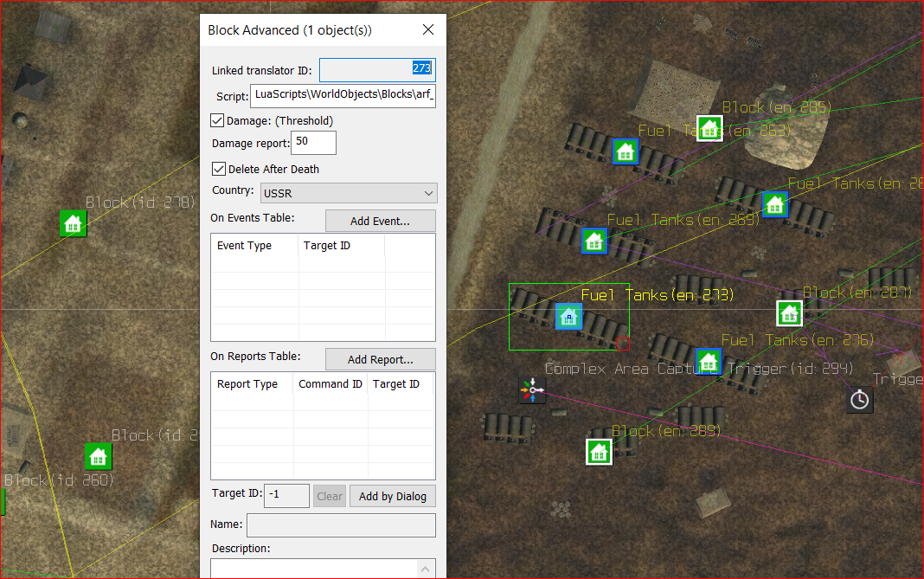The width and height of the screenshot is (924, 579).
Task: Select the Fuel Tanks 276 house icon
Action: tap(709, 361)
